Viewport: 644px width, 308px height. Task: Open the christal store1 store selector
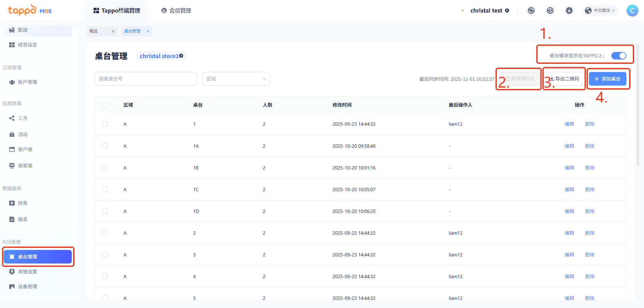point(161,56)
